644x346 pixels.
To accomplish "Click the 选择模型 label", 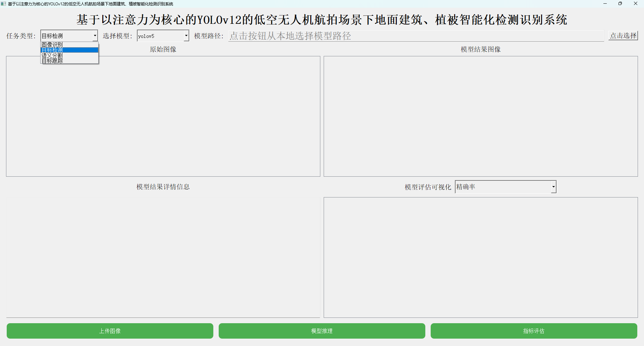I will pyautogui.click(x=117, y=36).
